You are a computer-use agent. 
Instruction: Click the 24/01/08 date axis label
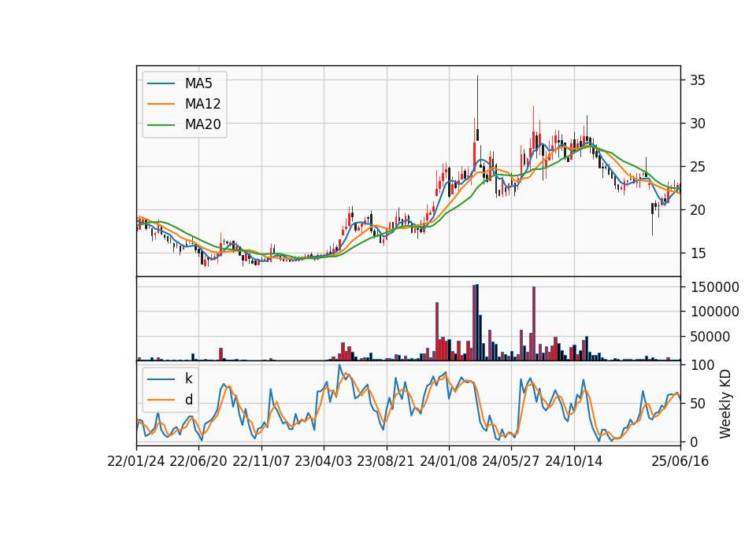coord(448,461)
